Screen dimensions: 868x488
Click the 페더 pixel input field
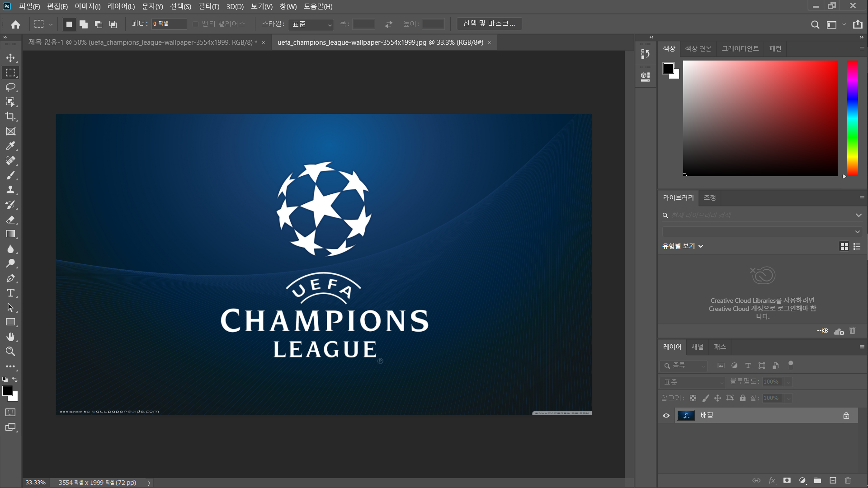click(169, 24)
